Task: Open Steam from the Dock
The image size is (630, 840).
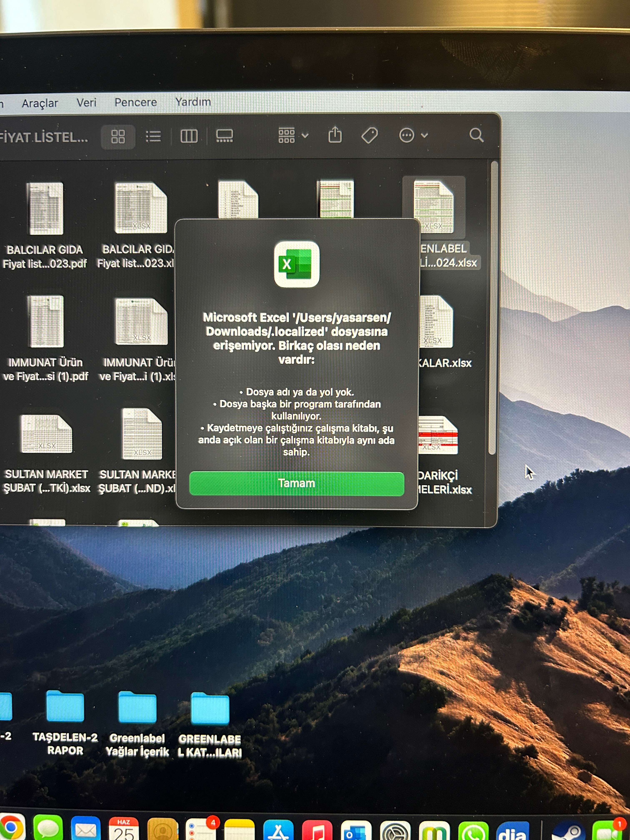Action: (568, 831)
